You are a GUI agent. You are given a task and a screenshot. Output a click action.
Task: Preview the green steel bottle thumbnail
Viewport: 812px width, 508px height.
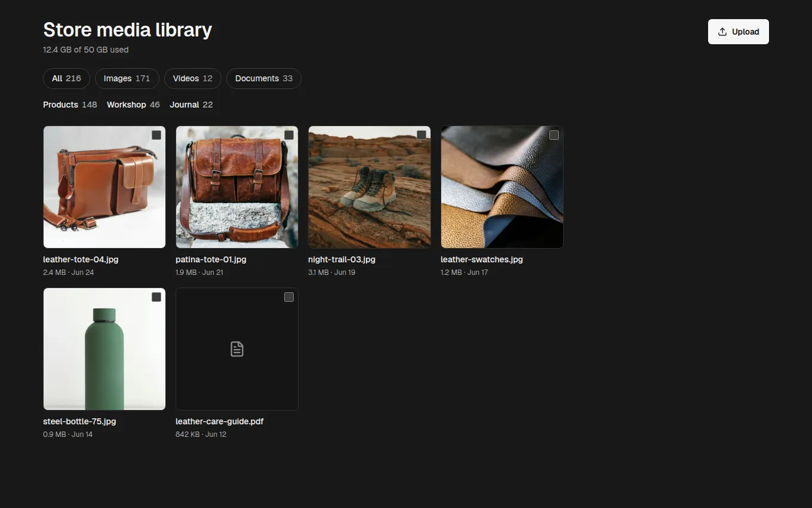(104, 349)
